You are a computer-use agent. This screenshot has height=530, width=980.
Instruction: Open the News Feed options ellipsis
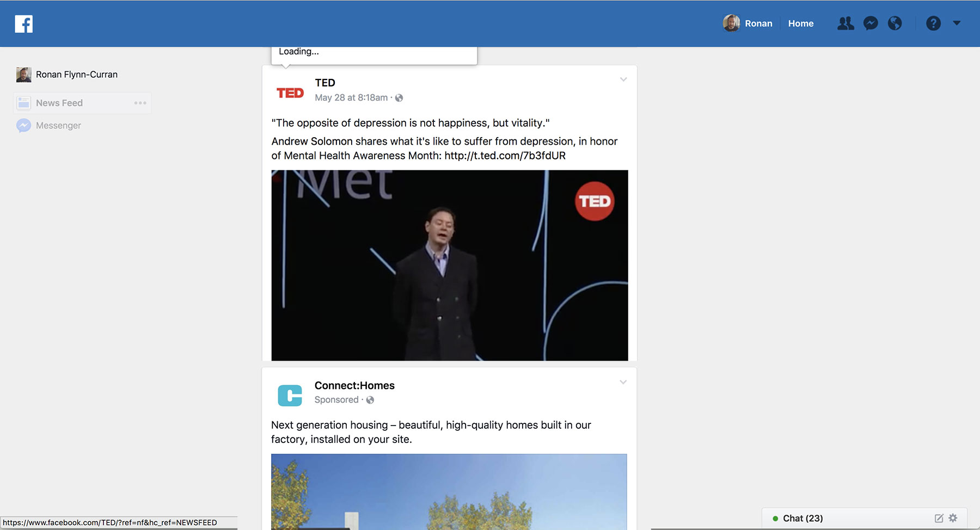[140, 103]
